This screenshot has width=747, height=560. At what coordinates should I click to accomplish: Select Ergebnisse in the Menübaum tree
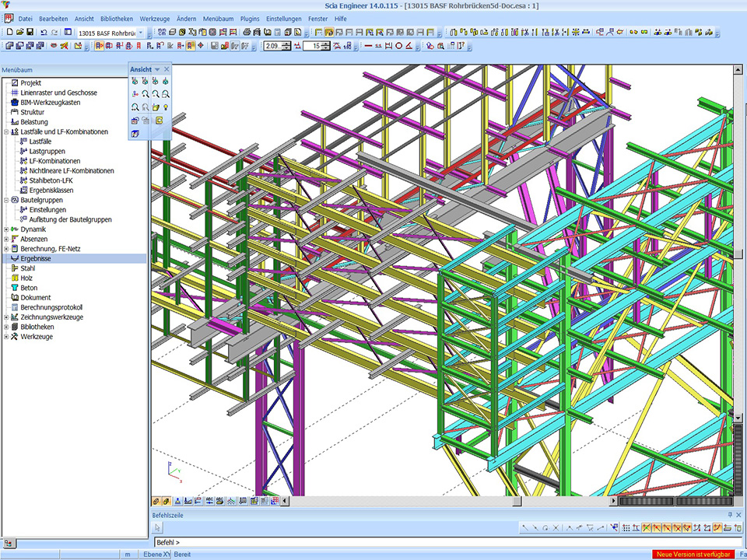pos(36,258)
